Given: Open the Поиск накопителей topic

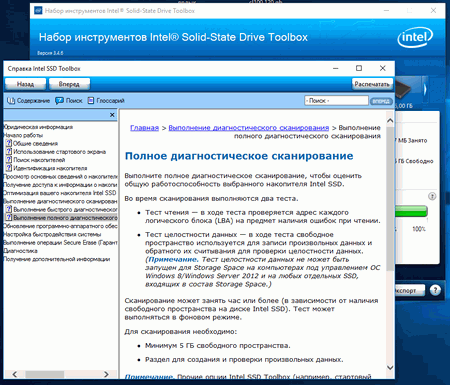Looking at the screenshot, I should [x=39, y=160].
